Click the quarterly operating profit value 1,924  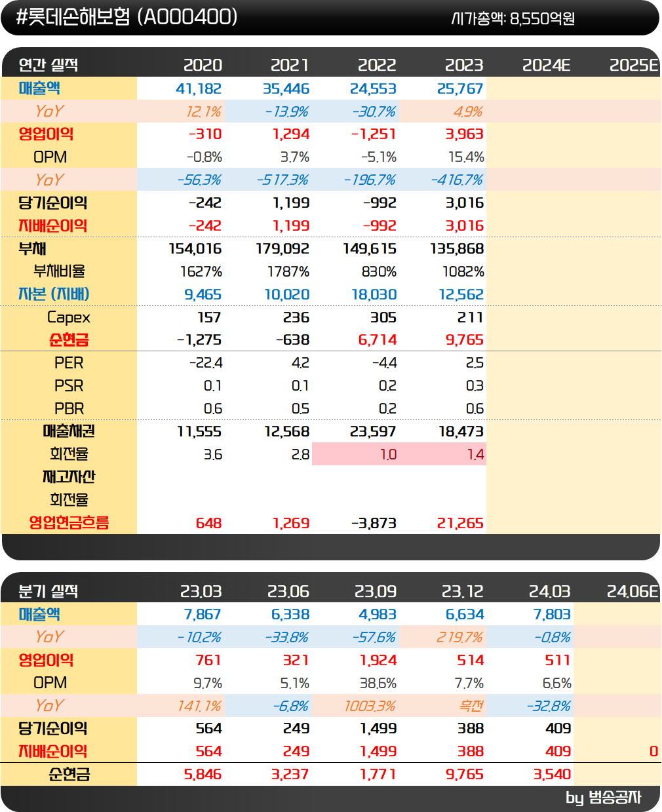point(379,660)
